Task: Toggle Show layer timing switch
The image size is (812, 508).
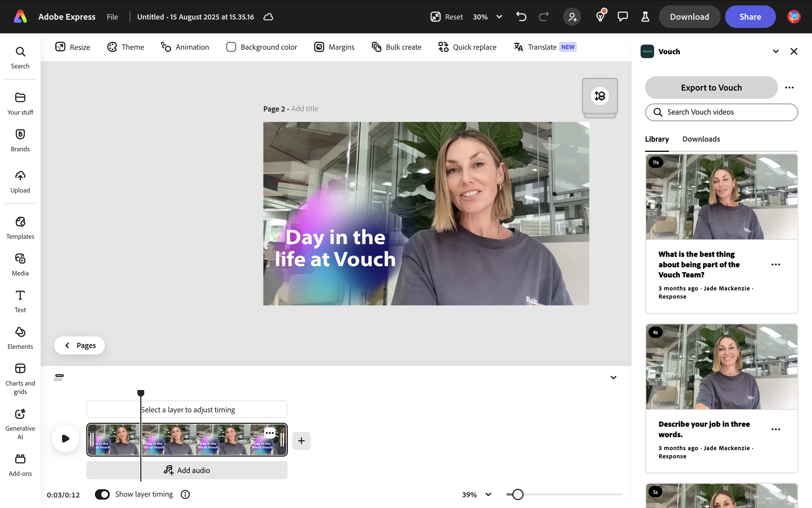Action: (x=102, y=494)
